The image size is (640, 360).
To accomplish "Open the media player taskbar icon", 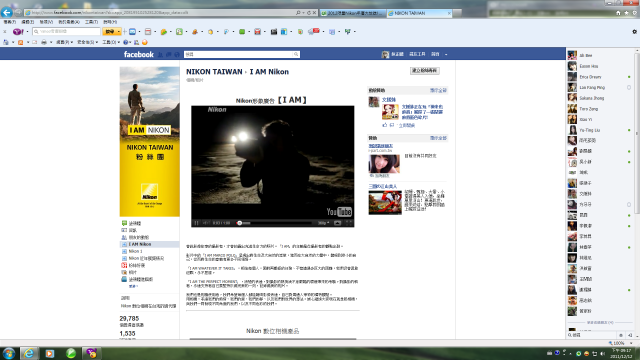I will 50,353.
